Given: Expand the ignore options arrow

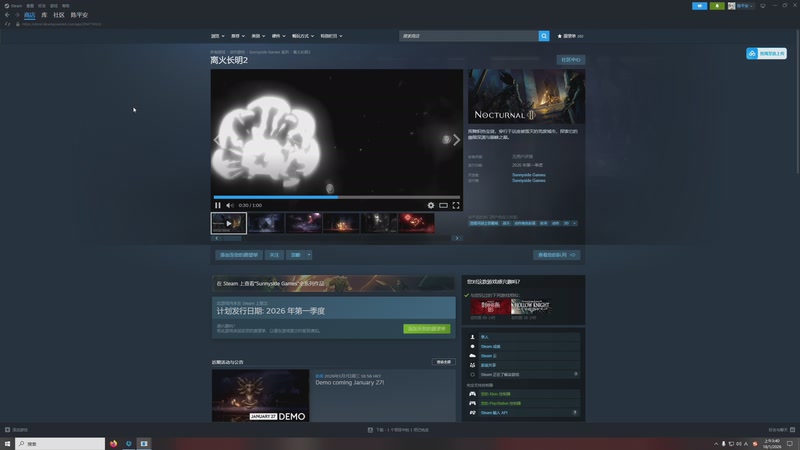Looking at the screenshot, I should click(309, 255).
